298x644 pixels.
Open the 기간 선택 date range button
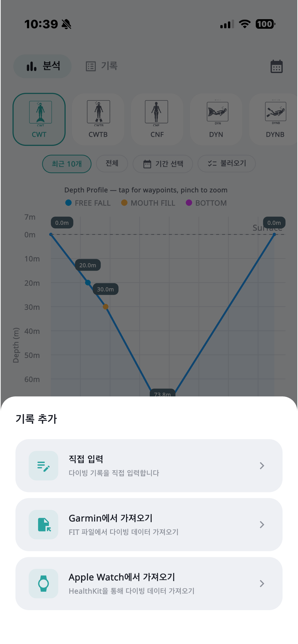163,164
